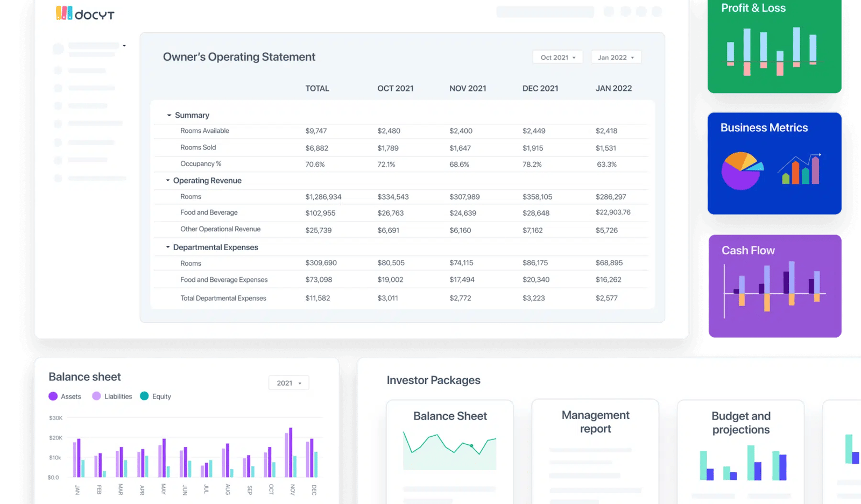Select the OCT 2021 column header
The image size is (861, 504).
pos(396,88)
